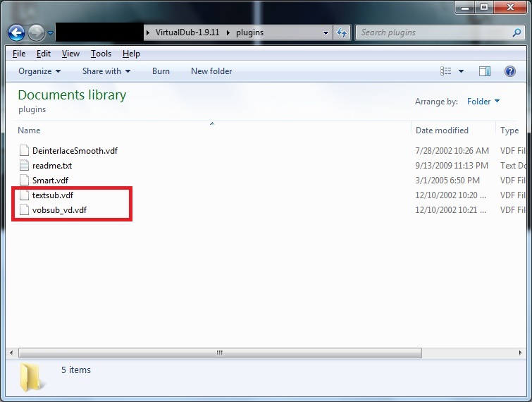The height and width of the screenshot is (402, 532).
Task: Close the Explorer window
Action: coord(510,7)
